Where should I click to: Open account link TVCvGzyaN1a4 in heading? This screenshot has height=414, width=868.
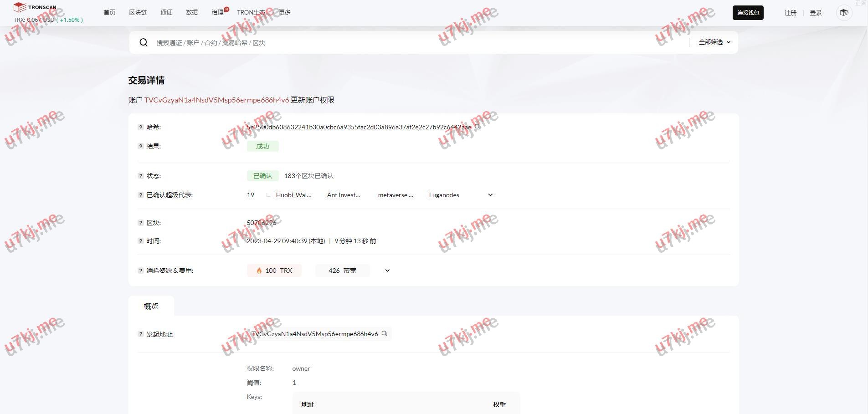click(x=216, y=100)
